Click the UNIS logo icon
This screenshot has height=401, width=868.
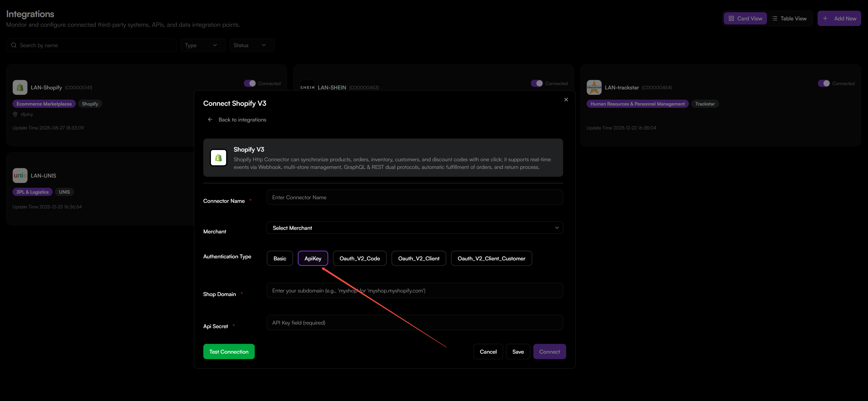coord(20,175)
